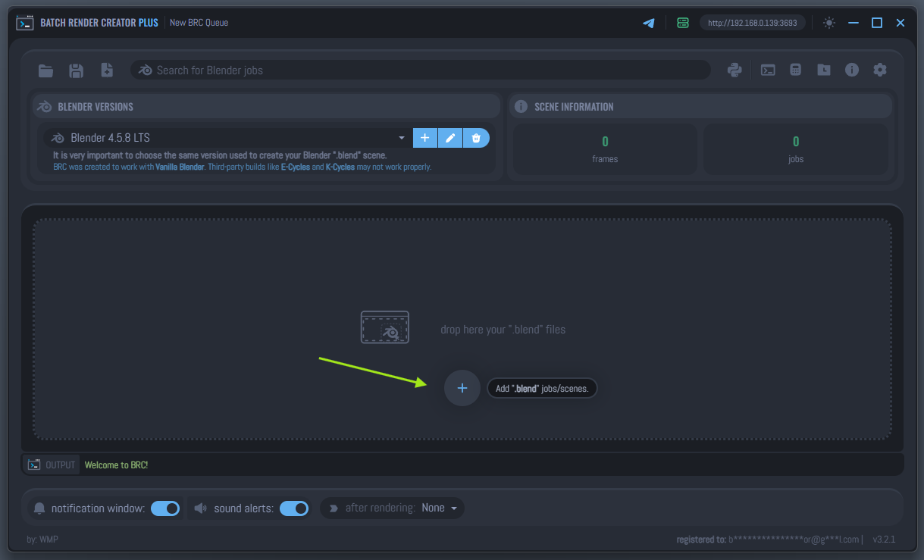
Task: Open the folder with clock icon
Action: [x=824, y=70]
